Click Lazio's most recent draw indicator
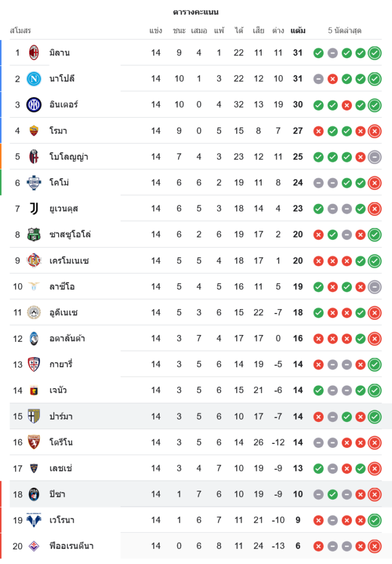 [375, 287]
